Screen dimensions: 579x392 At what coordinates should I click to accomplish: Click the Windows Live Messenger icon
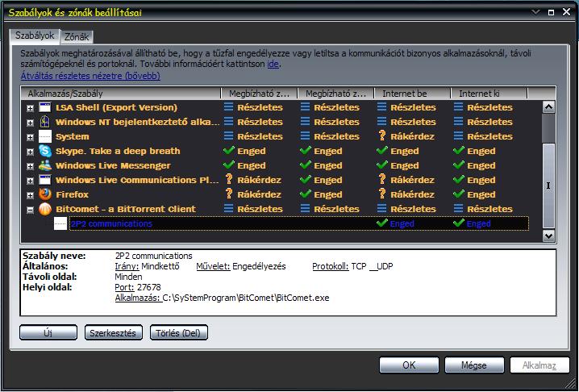pos(45,165)
